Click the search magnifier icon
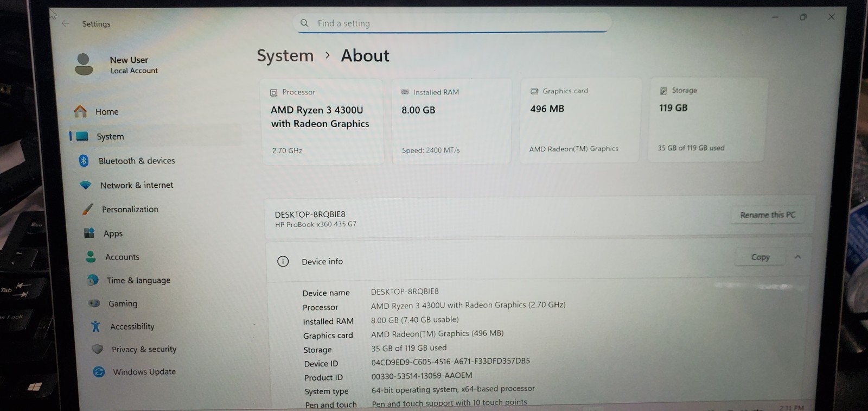 [x=304, y=23]
